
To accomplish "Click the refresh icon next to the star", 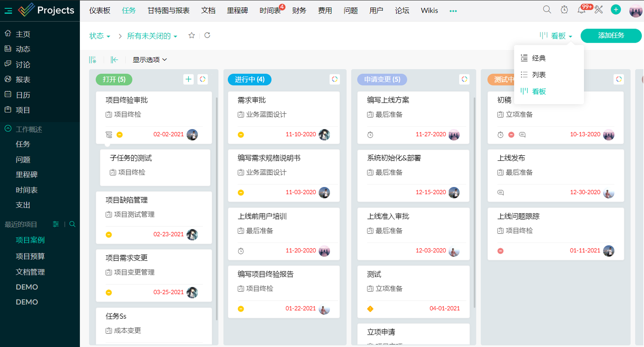I will [207, 36].
